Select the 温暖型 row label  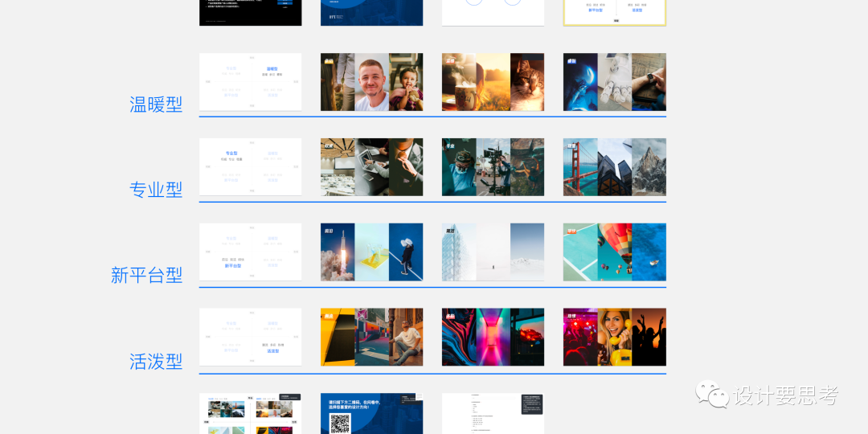click(156, 104)
